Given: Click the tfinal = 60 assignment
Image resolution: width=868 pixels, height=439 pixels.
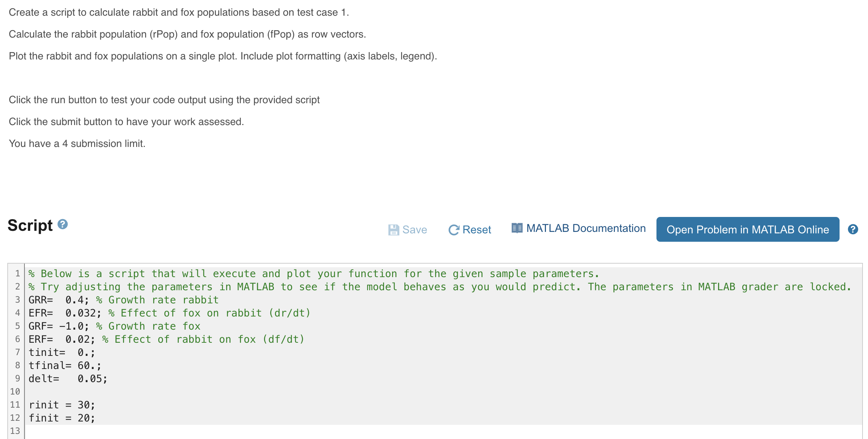Looking at the screenshot, I should (64, 365).
